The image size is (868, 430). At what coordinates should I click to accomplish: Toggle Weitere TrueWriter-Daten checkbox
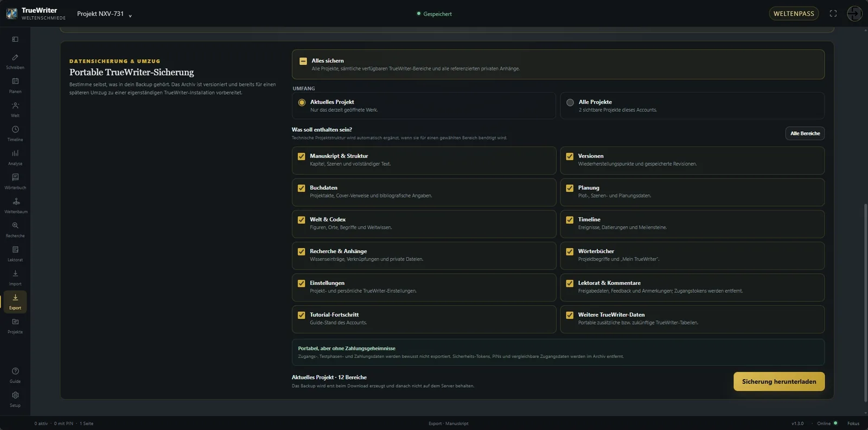click(570, 315)
